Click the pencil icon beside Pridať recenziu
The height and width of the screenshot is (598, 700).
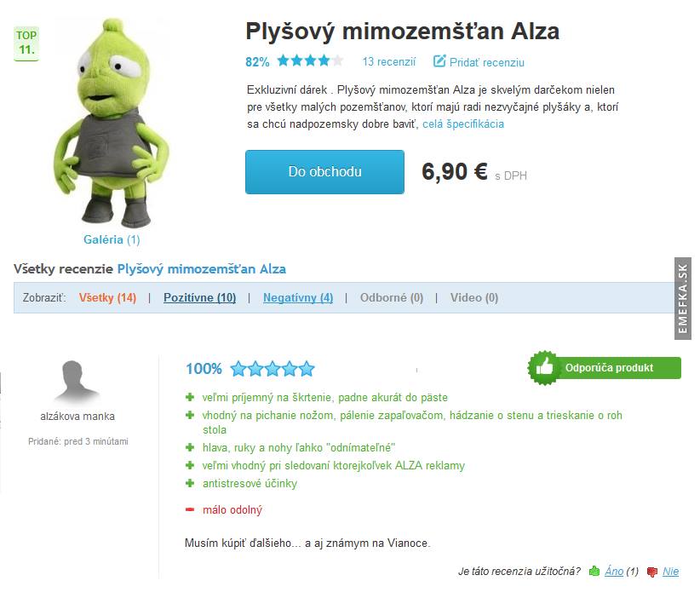click(x=439, y=60)
